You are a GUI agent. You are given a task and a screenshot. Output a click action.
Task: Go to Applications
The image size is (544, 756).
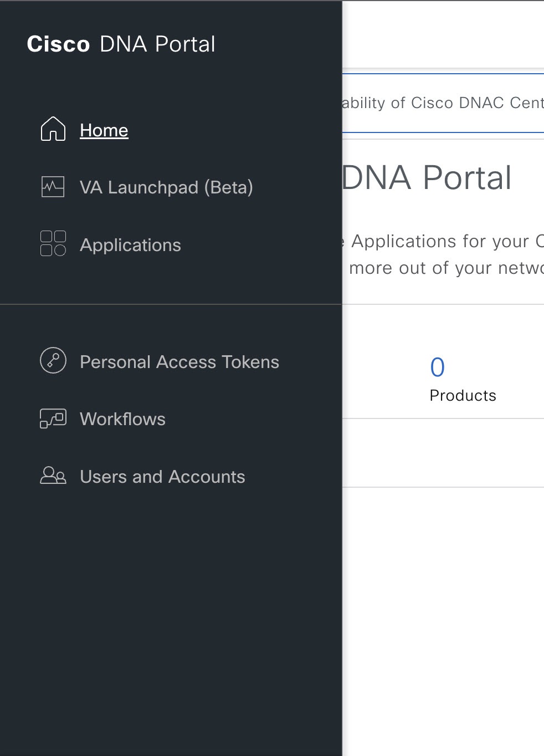[130, 245]
